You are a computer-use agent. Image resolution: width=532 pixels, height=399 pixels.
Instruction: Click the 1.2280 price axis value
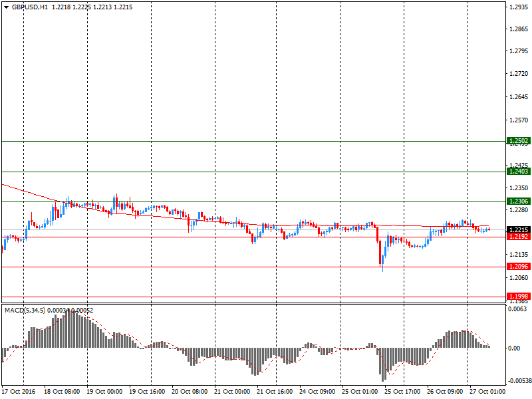(x=519, y=210)
